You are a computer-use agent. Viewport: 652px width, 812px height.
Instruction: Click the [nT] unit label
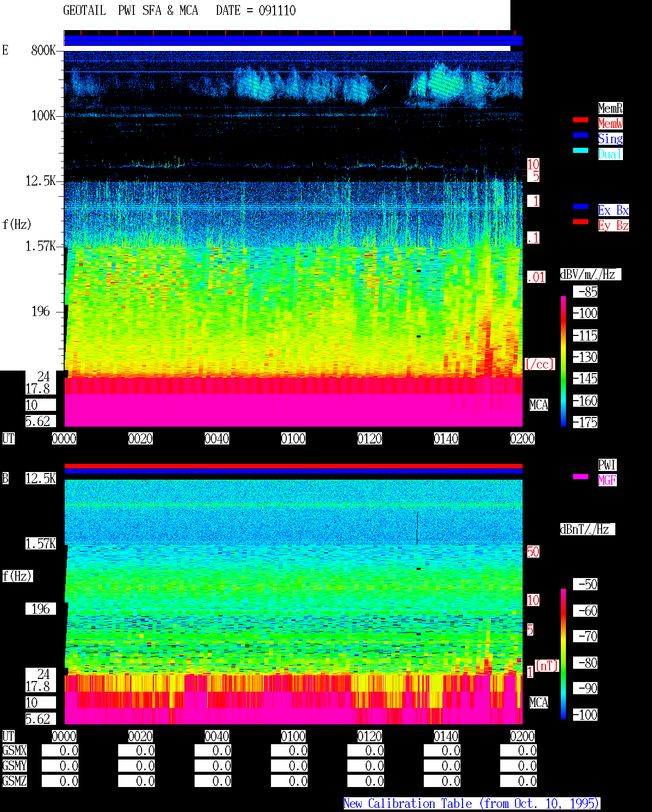click(547, 666)
